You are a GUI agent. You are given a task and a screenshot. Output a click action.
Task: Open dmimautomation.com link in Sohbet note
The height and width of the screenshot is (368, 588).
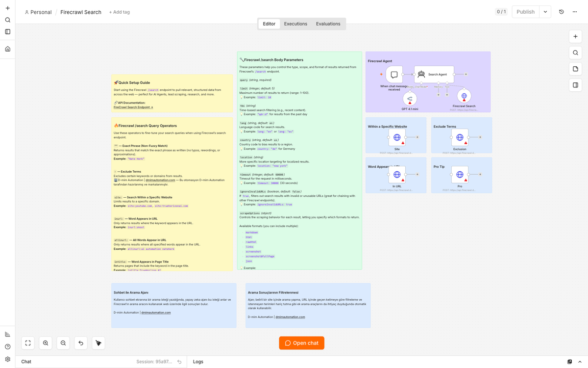(x=156, y=313)
